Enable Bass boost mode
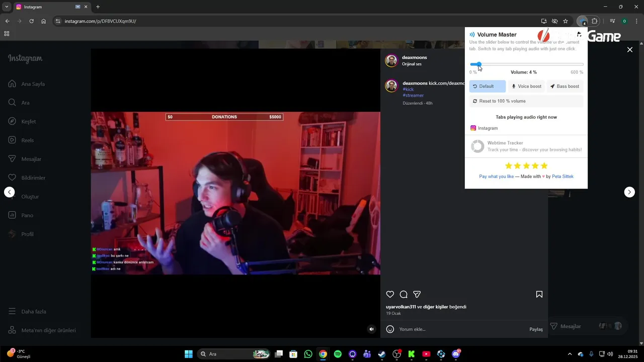 pyautogui.click(x=565, y=86)
